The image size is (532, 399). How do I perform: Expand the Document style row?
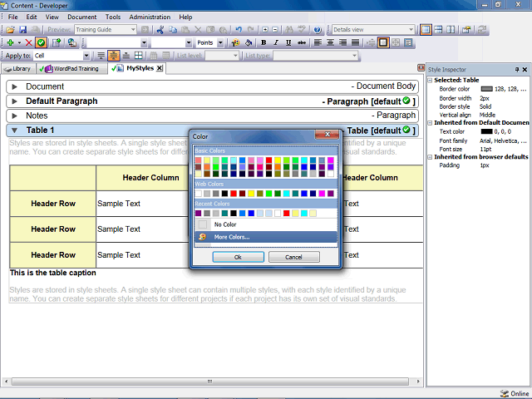coord(15,86)
